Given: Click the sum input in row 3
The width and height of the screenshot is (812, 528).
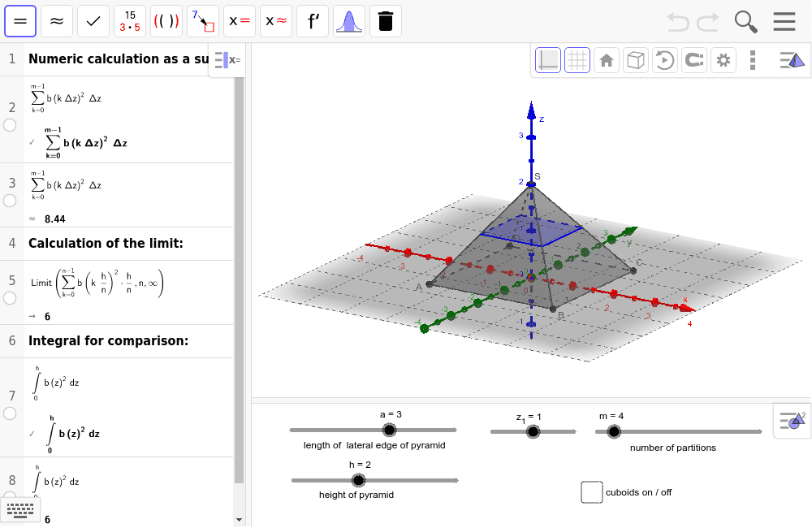Looking at the screenshot, I should 67,185.
